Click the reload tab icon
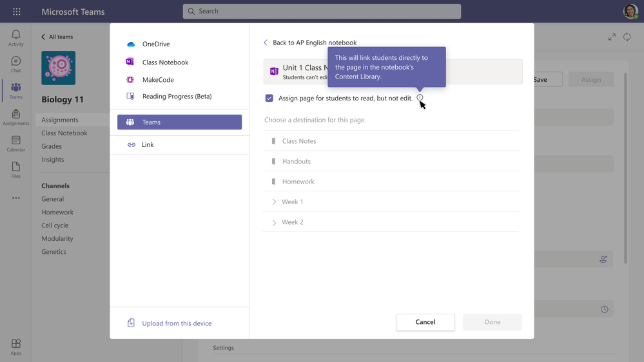Image resolution: width=644 pixels, height=362 pixels. point(627,37)
